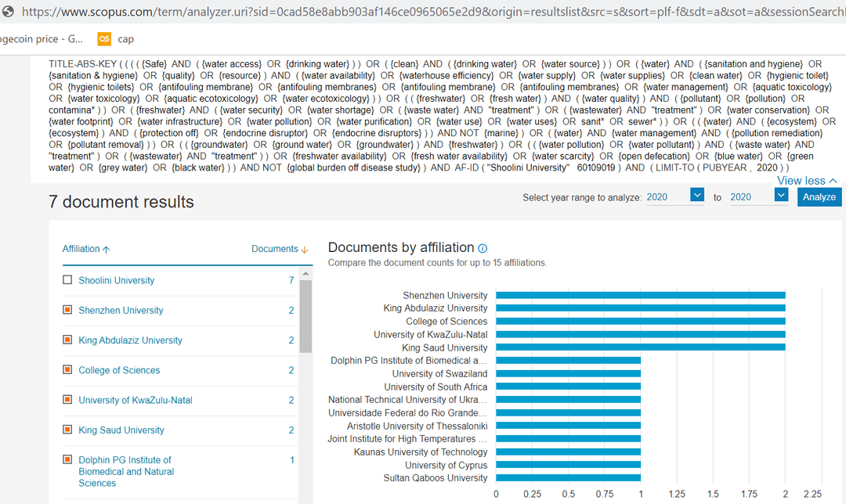846x504 pixels.
Task: Click the Joint Institute for High Temperatures bar
Action: 568,439
